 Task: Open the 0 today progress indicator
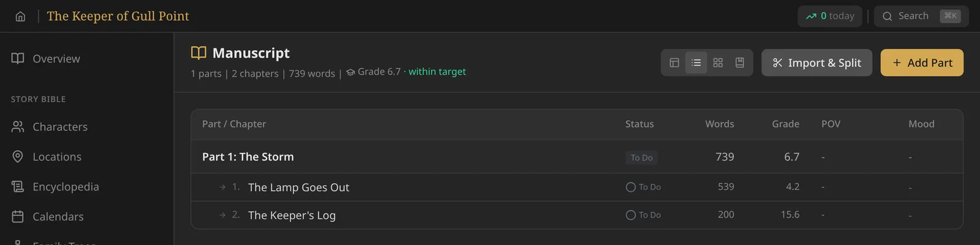click(x=830, y=16)
